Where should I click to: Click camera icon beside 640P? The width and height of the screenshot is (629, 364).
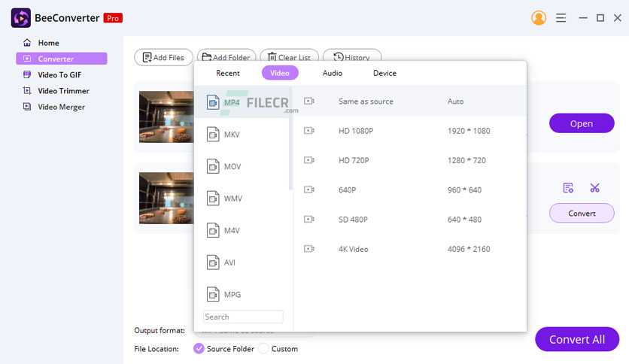point(309,190)
